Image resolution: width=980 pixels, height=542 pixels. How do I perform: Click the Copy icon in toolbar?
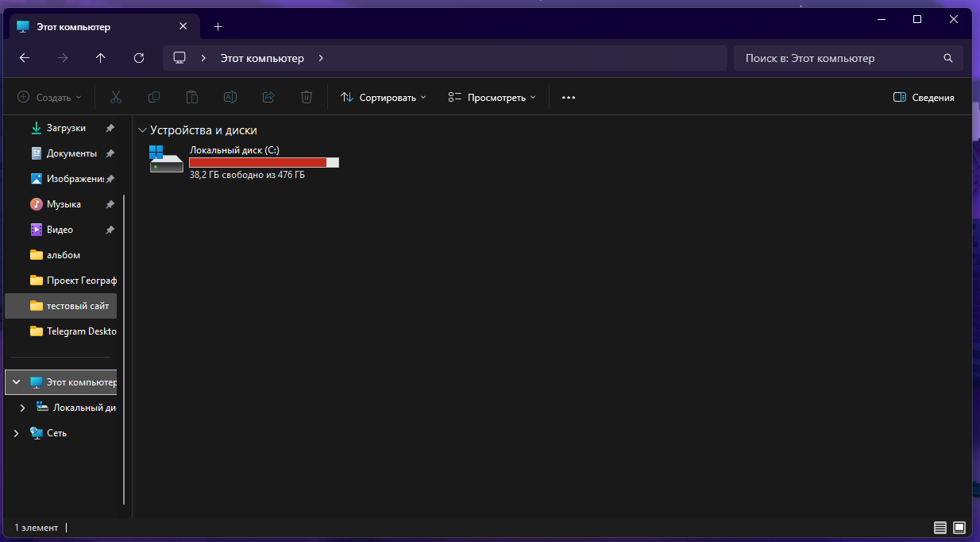pos(154,97)
